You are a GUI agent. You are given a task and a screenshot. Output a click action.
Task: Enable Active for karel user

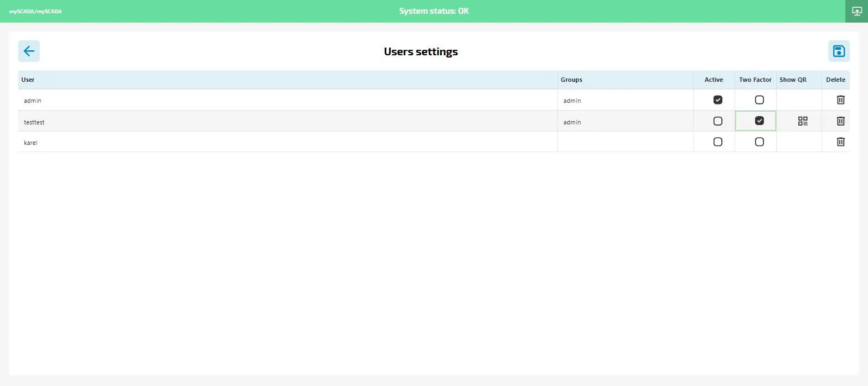pyautogui.click(x=718, y=142)
